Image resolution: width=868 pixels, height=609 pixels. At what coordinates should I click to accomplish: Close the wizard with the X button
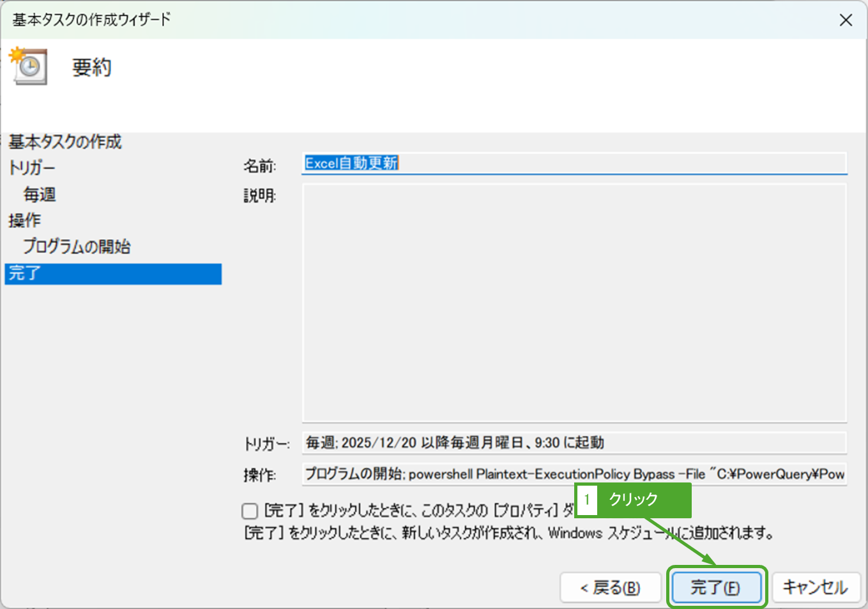[x=846, y=20]
